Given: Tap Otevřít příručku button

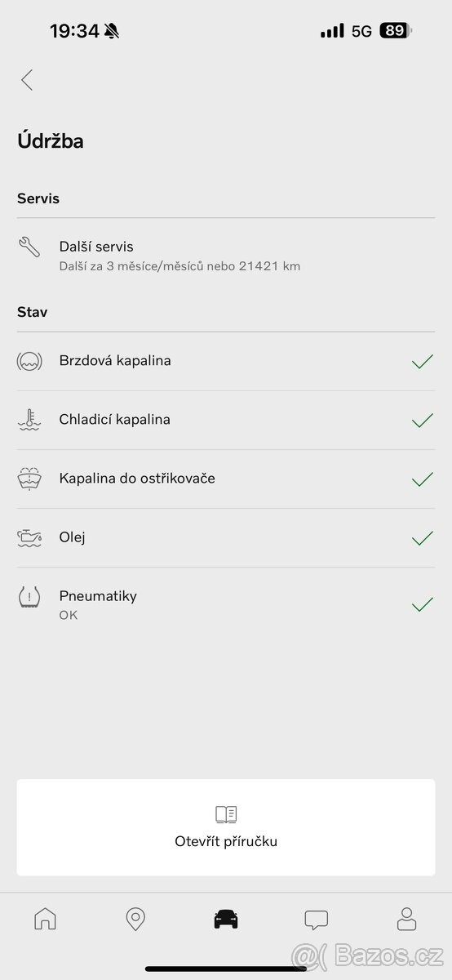Looking at the screenshot, I should 226,827.
